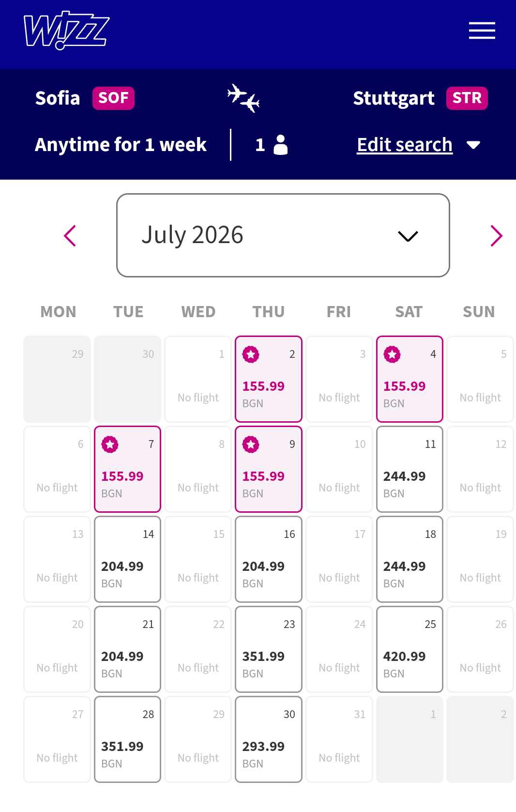Click the airplanes route icon
516x812 pixels.
click(x=243, y=98)
